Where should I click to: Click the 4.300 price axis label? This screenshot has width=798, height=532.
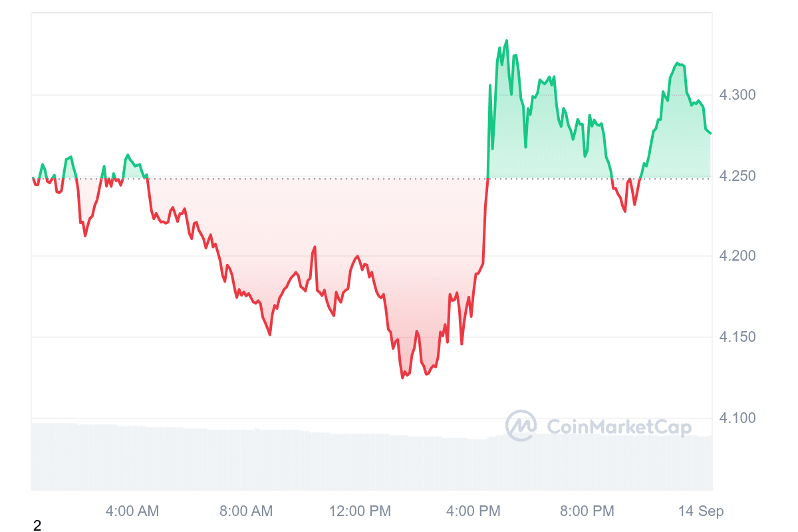[739, 95]
